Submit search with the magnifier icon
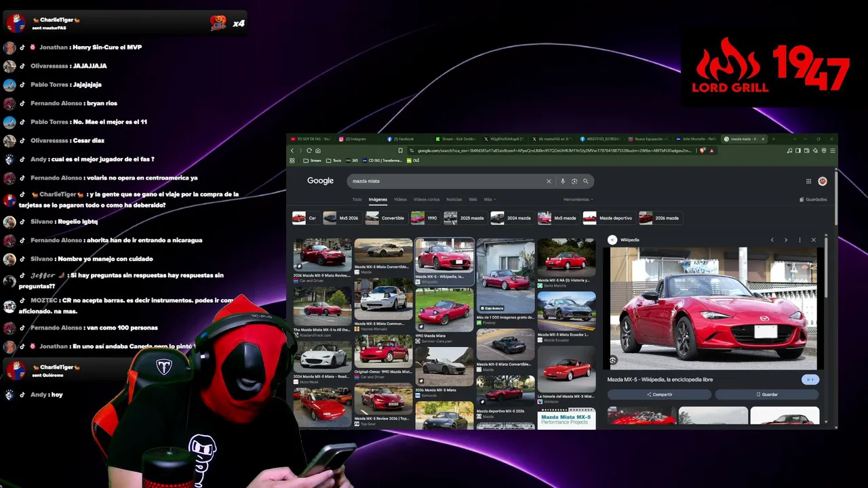The width and height of the screenshot is (868, 488). pos(586,181)
